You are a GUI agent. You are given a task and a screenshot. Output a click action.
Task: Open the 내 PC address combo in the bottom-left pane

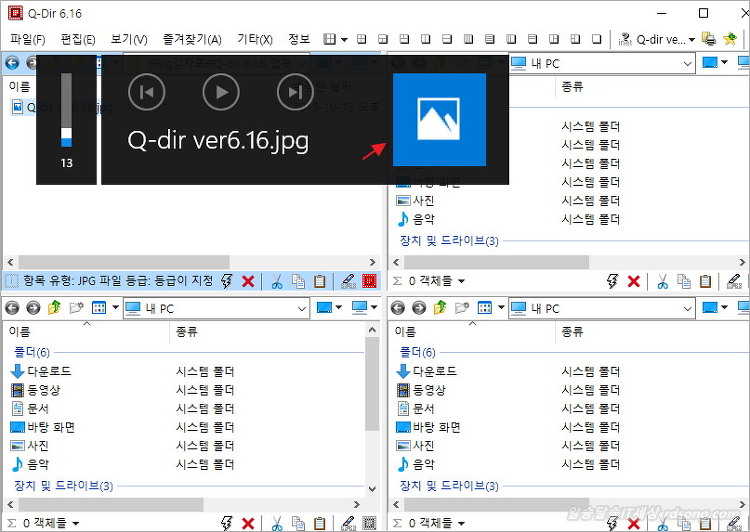(x=216, y=308)
